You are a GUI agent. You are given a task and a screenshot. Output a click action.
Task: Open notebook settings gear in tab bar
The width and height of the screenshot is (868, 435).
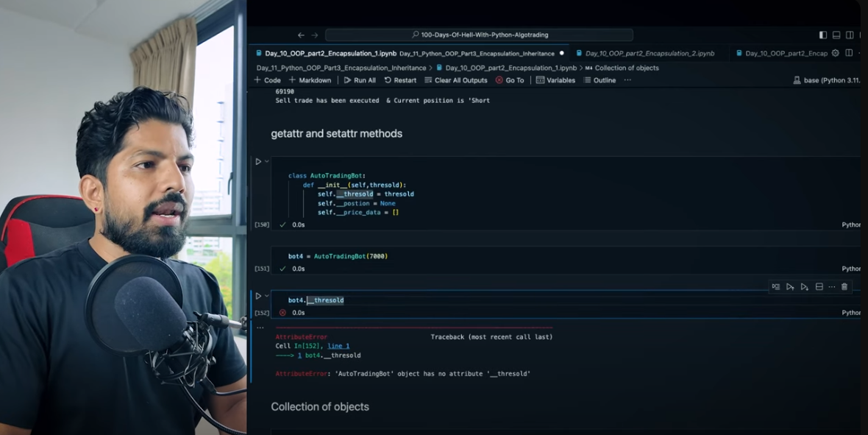click(x=836, y=53)
